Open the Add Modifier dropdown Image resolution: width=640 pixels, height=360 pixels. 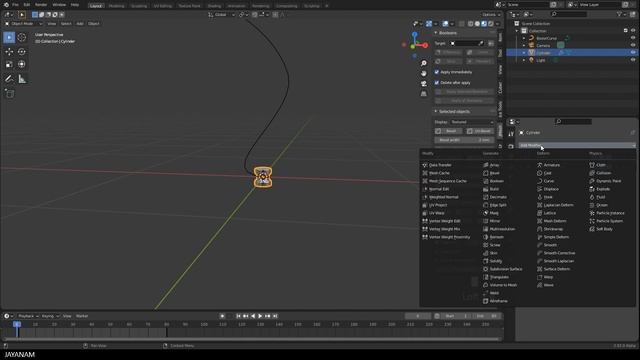click(x=577, y=145)
